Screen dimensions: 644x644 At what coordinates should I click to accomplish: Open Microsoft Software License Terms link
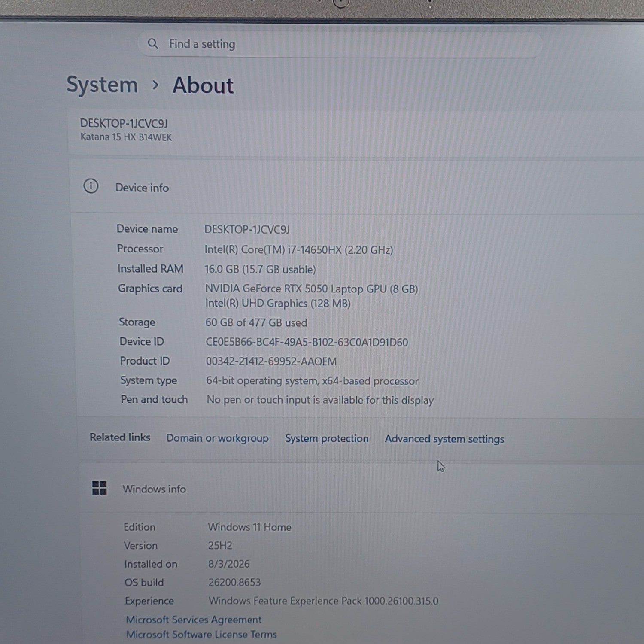click(x=201, y=634)
